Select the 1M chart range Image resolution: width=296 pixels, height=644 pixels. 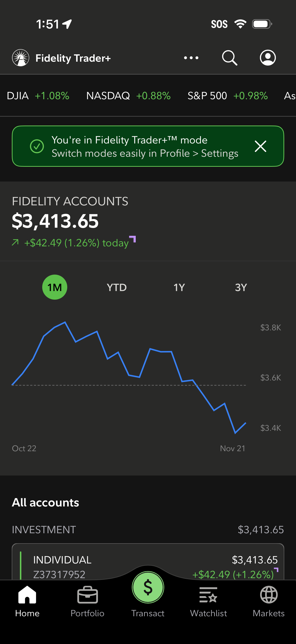pos(55,287)
